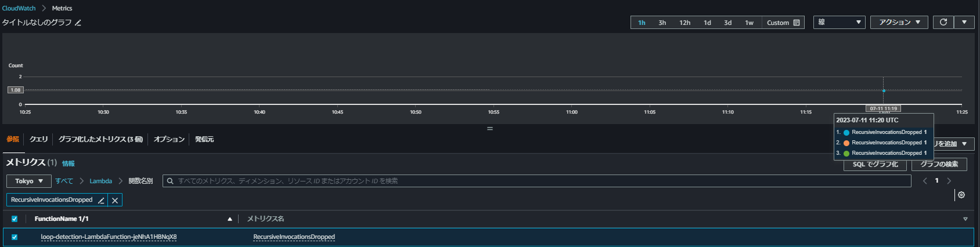Click the RecursiveInvocationsDropped metric name cell
Image resolution: width=980 pixels, height=247 pixels.
(x=294, y=237)
